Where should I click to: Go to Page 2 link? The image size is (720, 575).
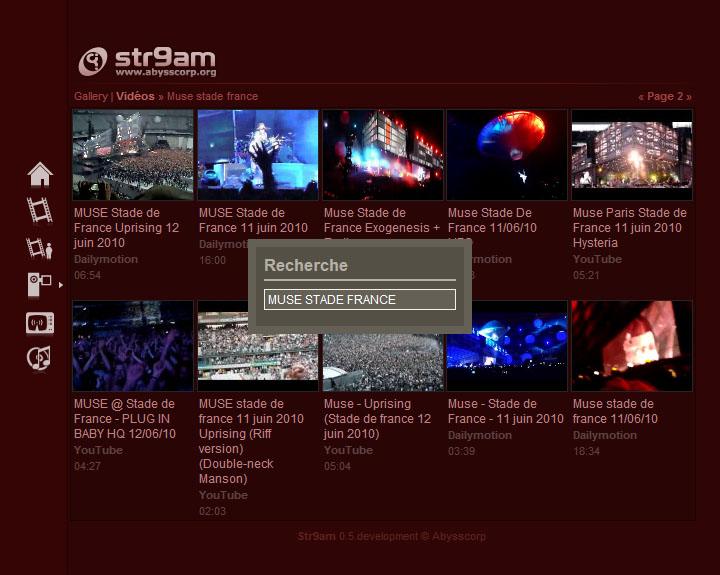pyautogui.click(x=664, y=96)
